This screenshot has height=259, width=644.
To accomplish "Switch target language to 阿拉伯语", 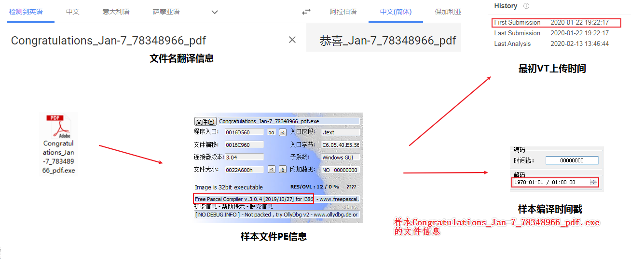I will [x=343, y=12].
